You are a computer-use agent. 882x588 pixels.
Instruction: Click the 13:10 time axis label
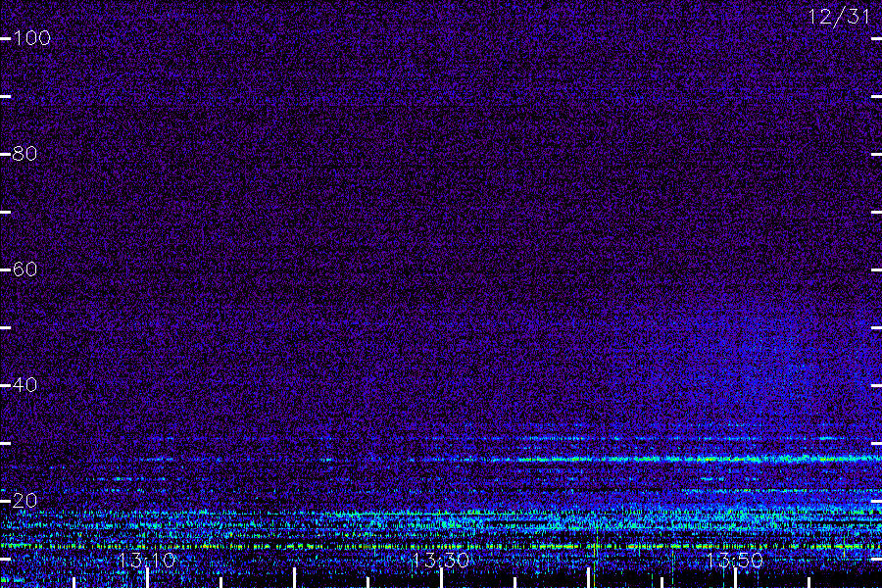[x=147, y=561]
